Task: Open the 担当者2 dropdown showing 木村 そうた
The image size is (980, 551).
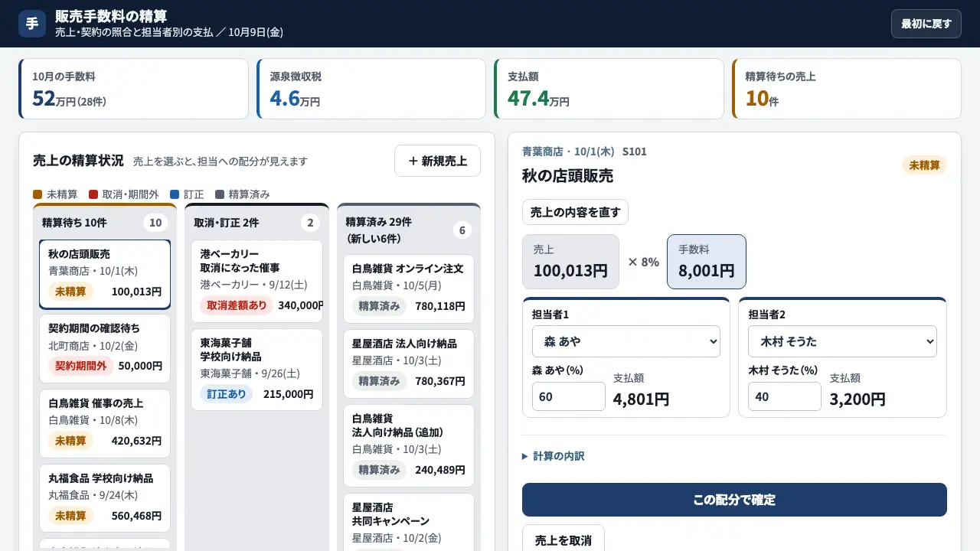Action: pos(842,341)
